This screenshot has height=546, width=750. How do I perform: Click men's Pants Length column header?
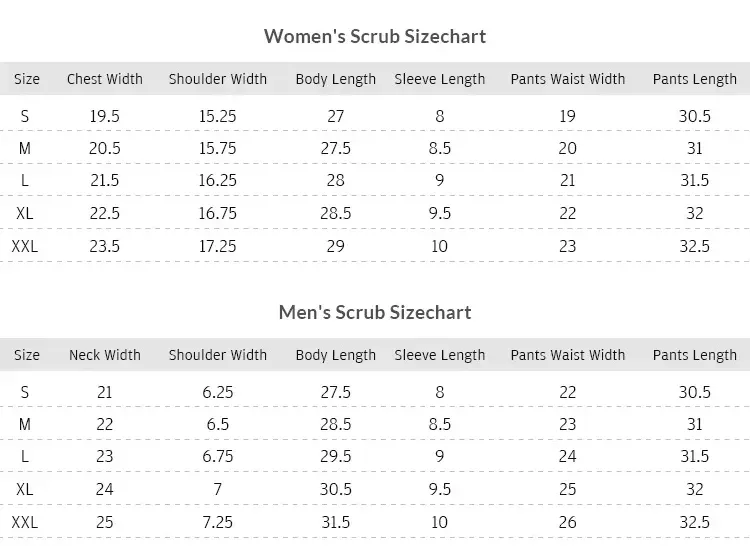coord(695,355)
